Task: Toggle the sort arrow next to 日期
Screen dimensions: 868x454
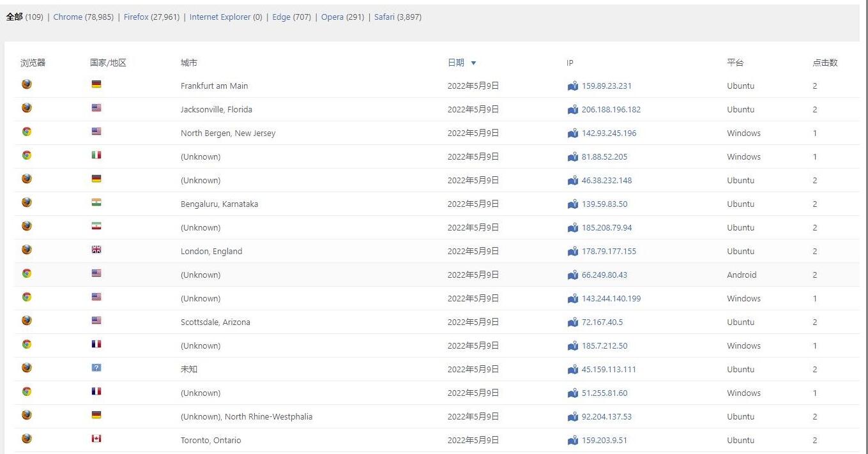Action: (x=473, y=63)
